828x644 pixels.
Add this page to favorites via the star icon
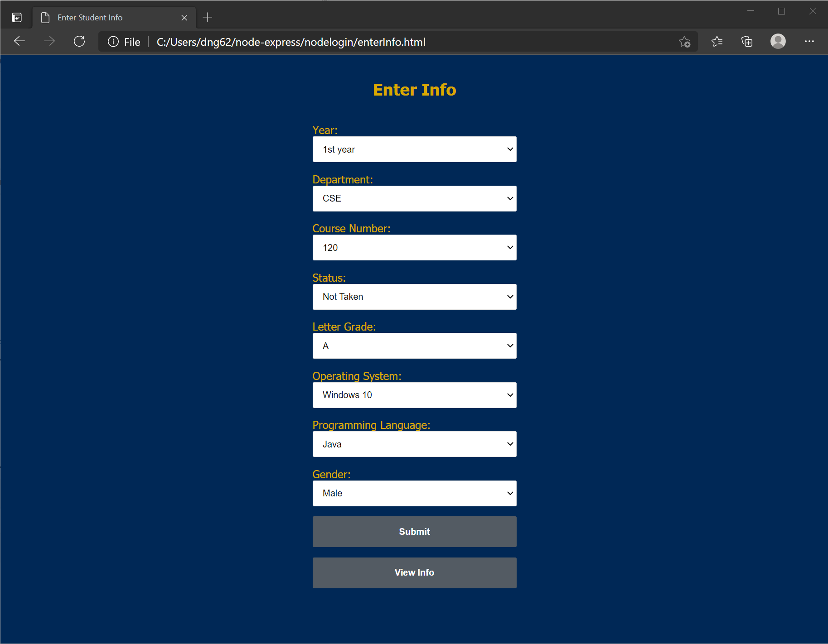point(685,42)
